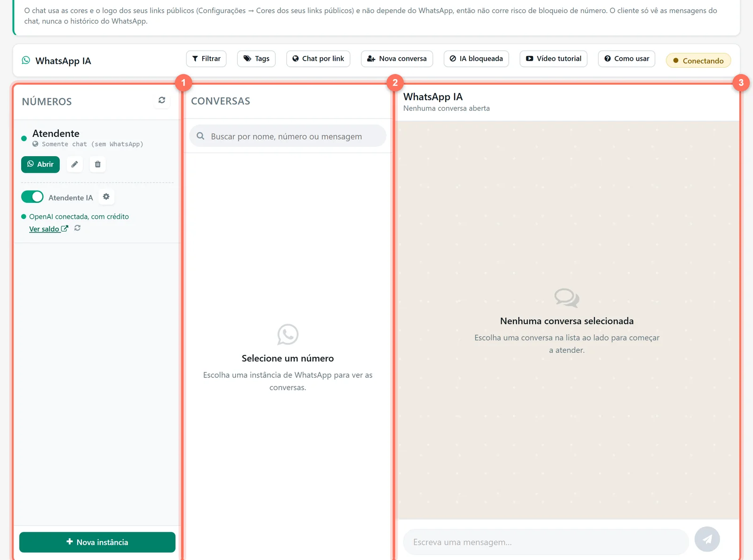Open the Filtrar filter button
This screenshot has width=753, height=560.
[207, 59]
